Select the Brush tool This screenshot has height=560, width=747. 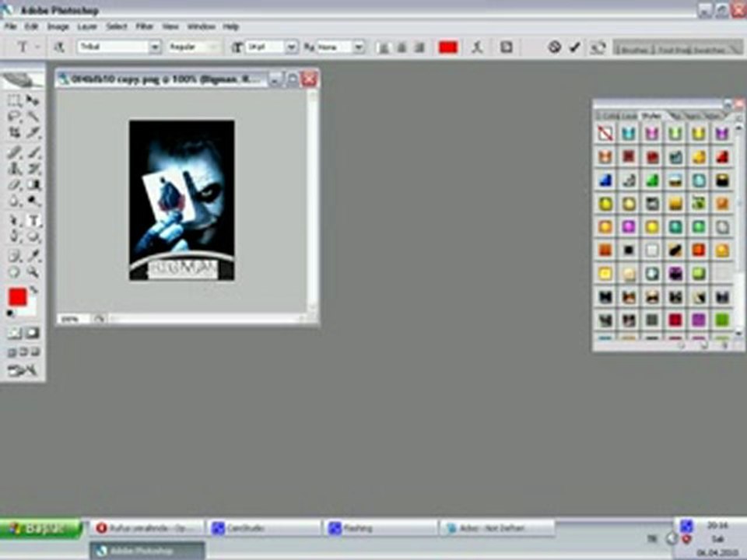tap(33, 153)
